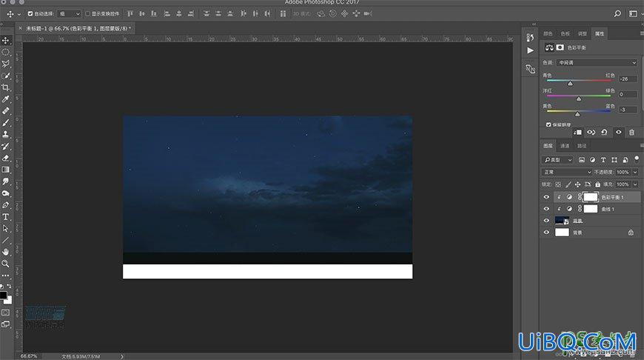Open the Move tool preset picker arrow
Image resolution: width=644 pixels, height=360 pixels.
click(x=19, y=14)
